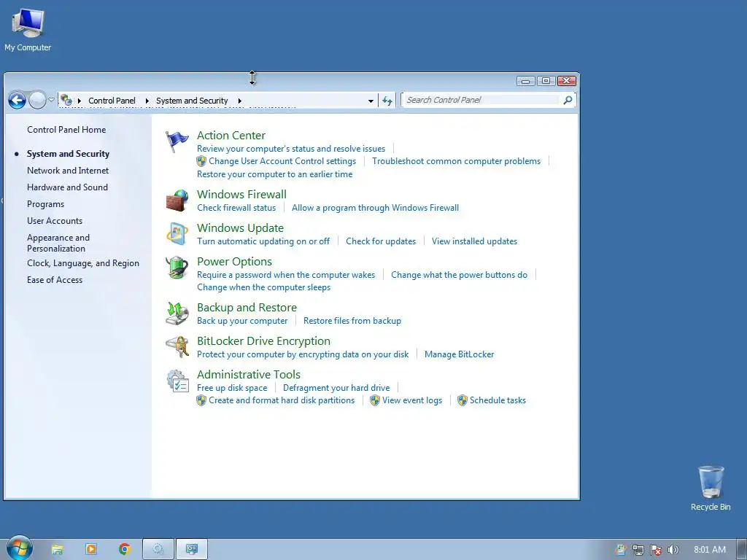Screen dimensions: 747x560
Task: Open Clock, Language, and Region category
Action: pyautogui.click(x=83, y=263)
